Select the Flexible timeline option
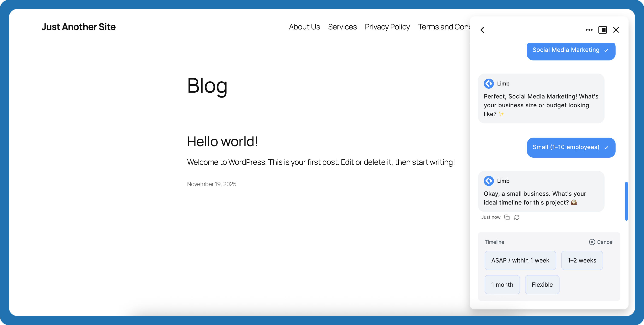Screen dimensions: 644x325 [542, 285]
